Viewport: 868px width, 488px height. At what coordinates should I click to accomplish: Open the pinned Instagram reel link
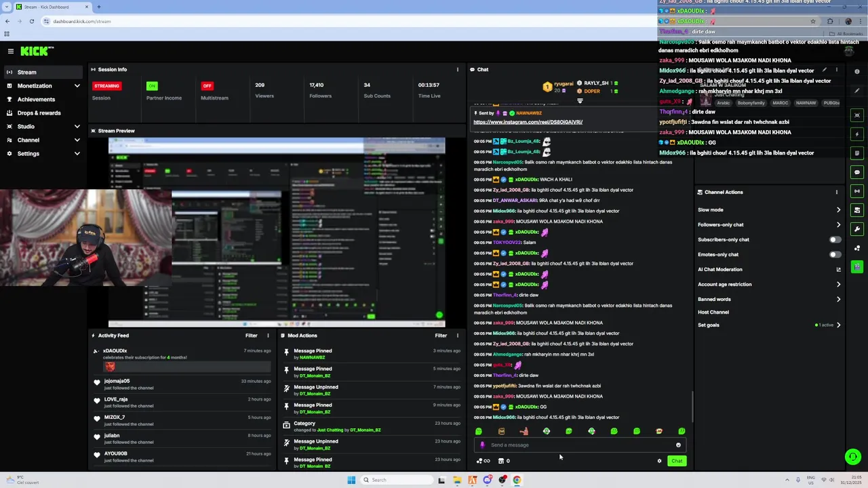pos(528,122)
